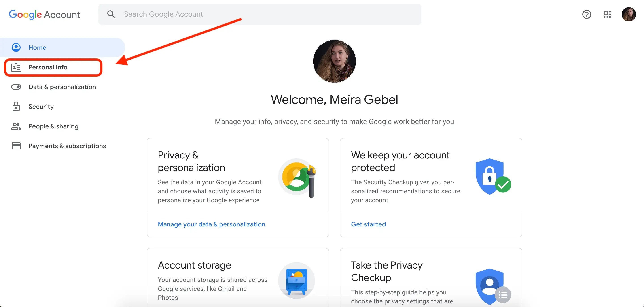
Task: Go to Data & personalization section
Action: tap(62, 87)
